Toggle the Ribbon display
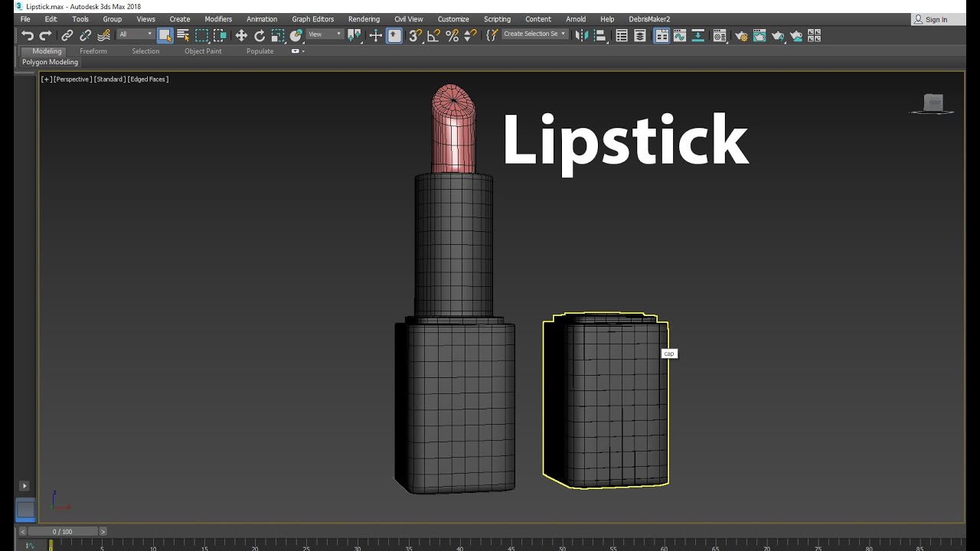This screenshot has width=980, height=551. pos(661,35)
